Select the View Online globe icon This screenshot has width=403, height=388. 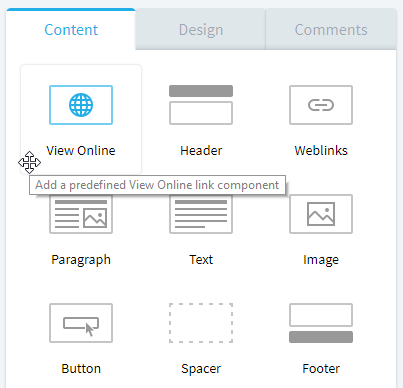[x=81, y=105]
